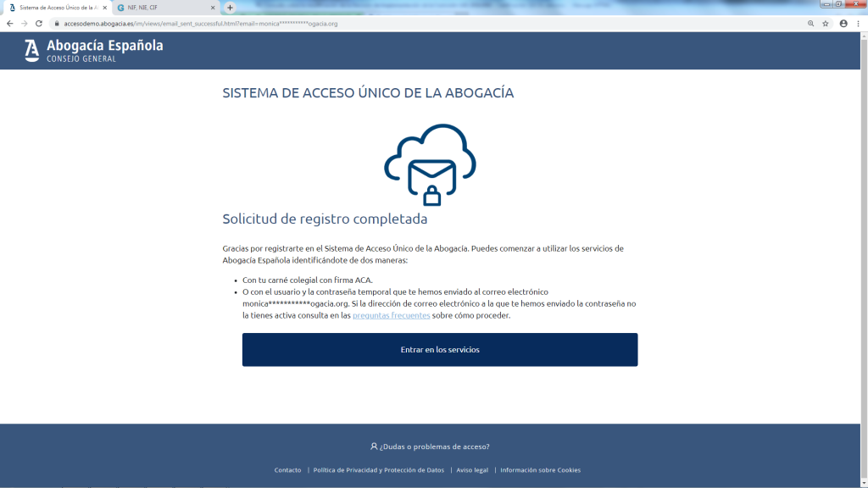868x488 pixels.
Task: Click the URL address bar
Action: (x=424, y=24)
